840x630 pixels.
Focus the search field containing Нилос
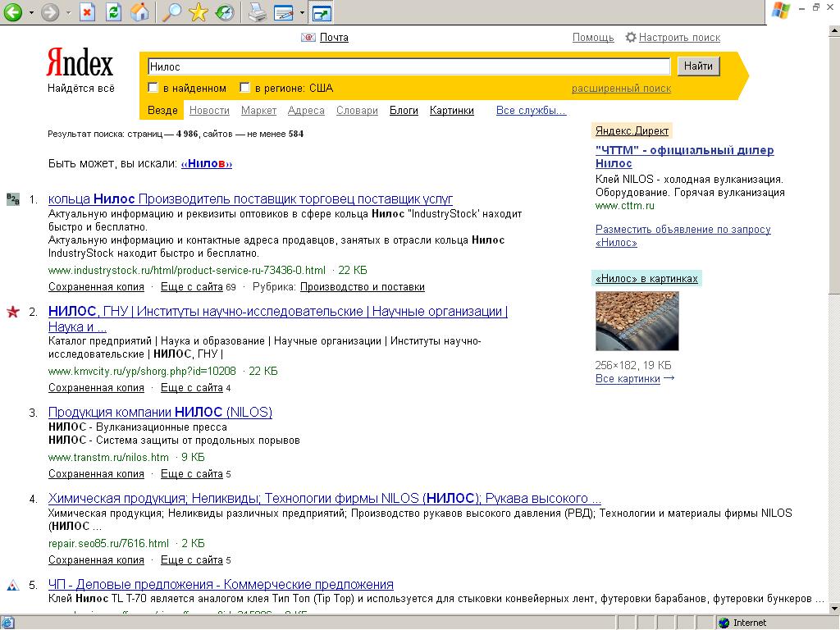[409, 66]
